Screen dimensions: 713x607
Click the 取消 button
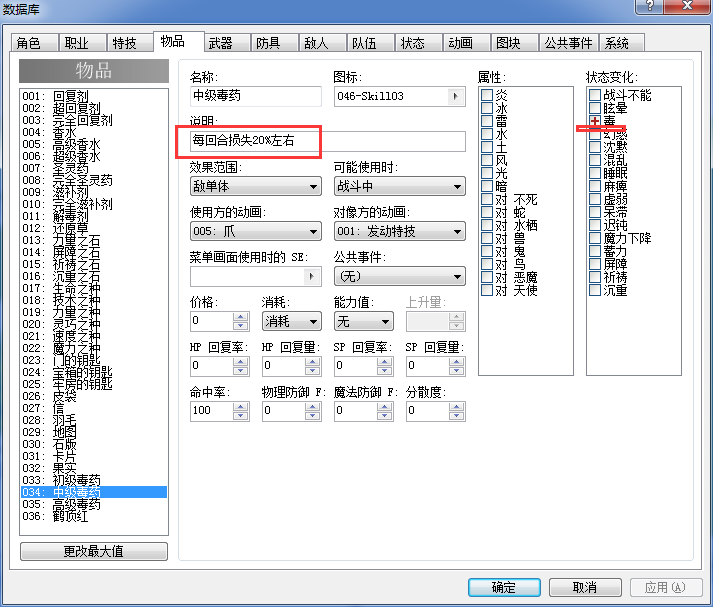click(585, 587)
